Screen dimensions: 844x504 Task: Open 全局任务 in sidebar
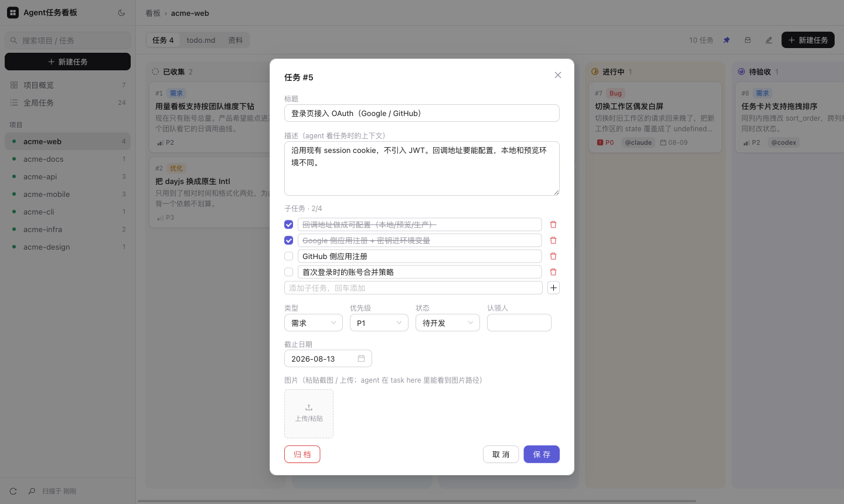point(67,103)
